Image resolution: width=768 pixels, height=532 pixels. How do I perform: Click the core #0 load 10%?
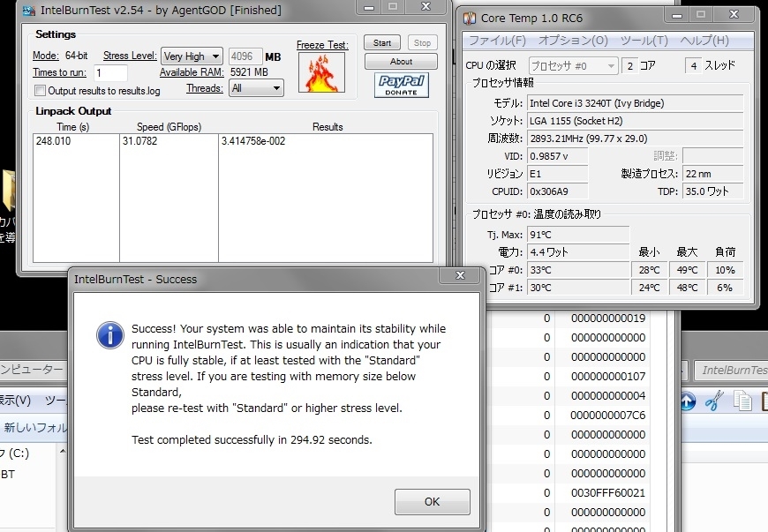(x=725, y=270)
